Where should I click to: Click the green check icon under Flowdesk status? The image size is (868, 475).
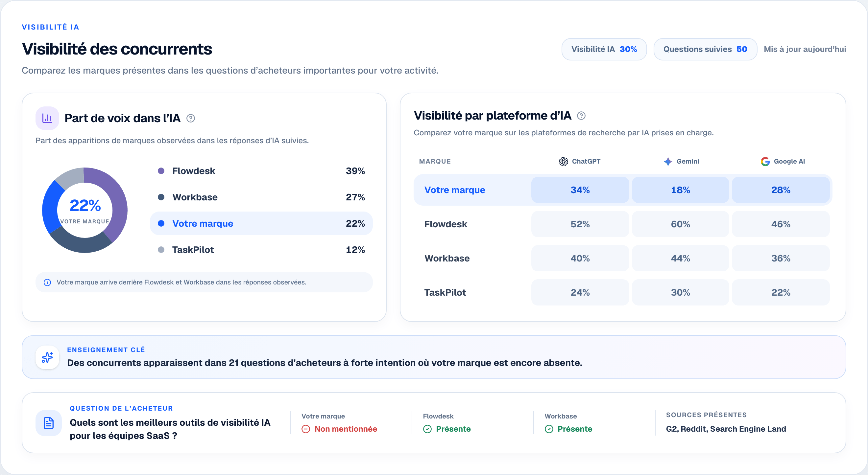coord(427,429)
